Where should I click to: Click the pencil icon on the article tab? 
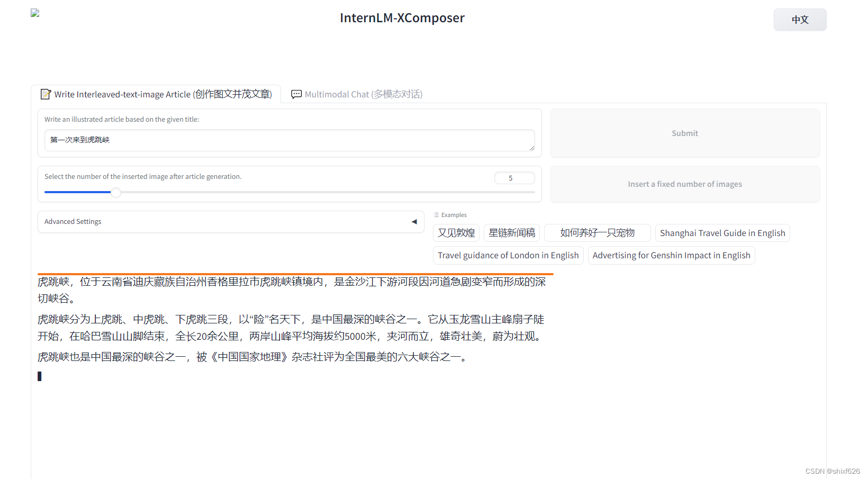pos(46,94)
